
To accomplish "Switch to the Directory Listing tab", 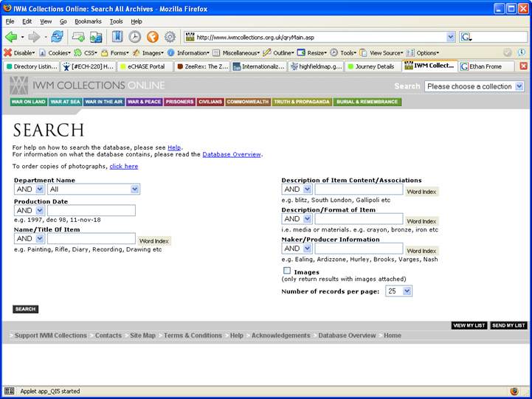I will click(31, 66).
